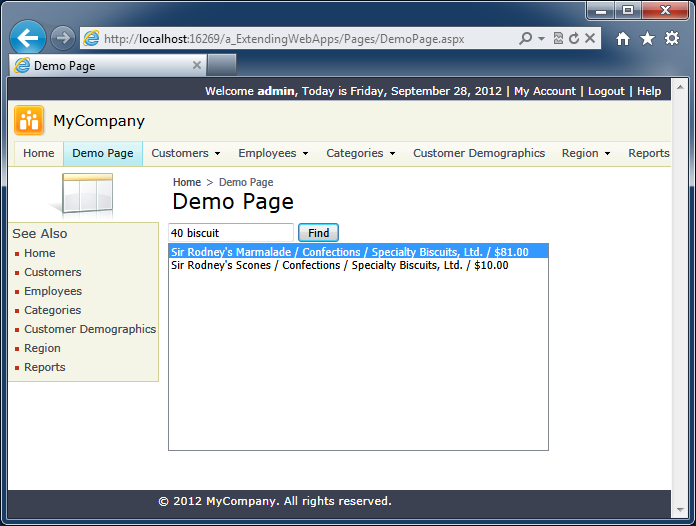696x526 pixels.
Task: Click the browser Forward arrow button
Action: tap(63, 38)
